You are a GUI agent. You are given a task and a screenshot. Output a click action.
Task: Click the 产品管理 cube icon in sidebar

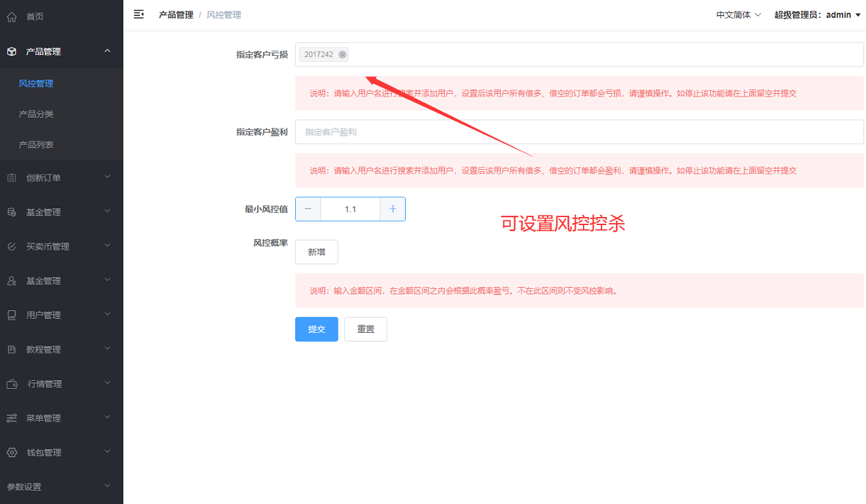click(11, 51)
